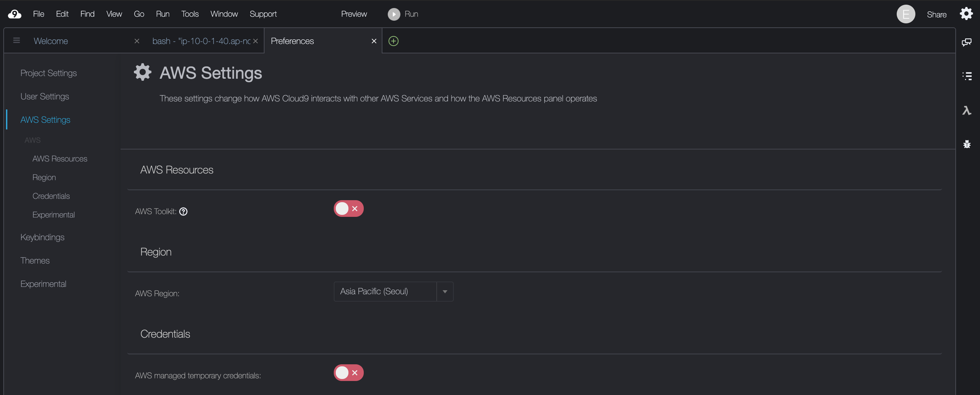Enable AWS managed temporary credentials toggle
Viewport: 980px width, 395px height.
(348, 373)
